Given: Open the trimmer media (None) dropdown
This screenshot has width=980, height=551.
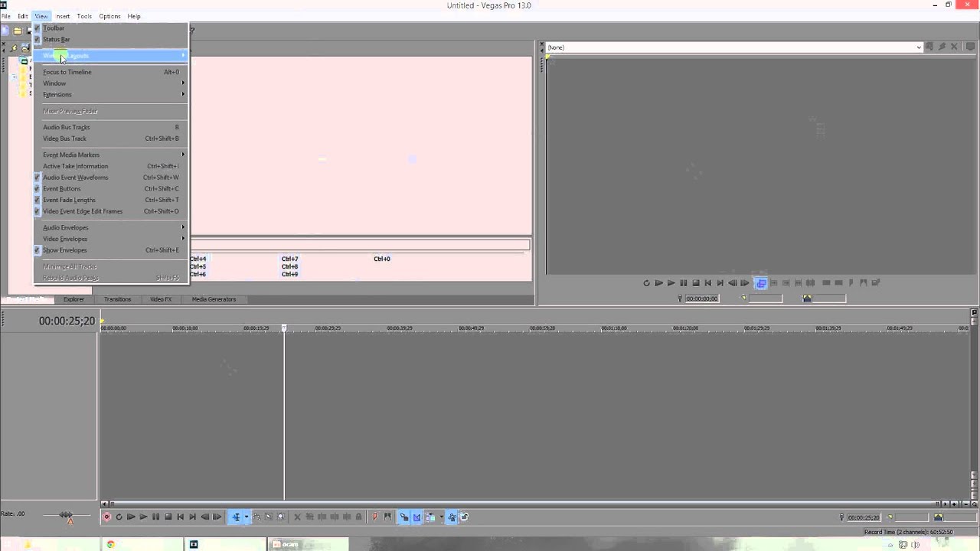Looking at the screenshot, I should (918, 47).
